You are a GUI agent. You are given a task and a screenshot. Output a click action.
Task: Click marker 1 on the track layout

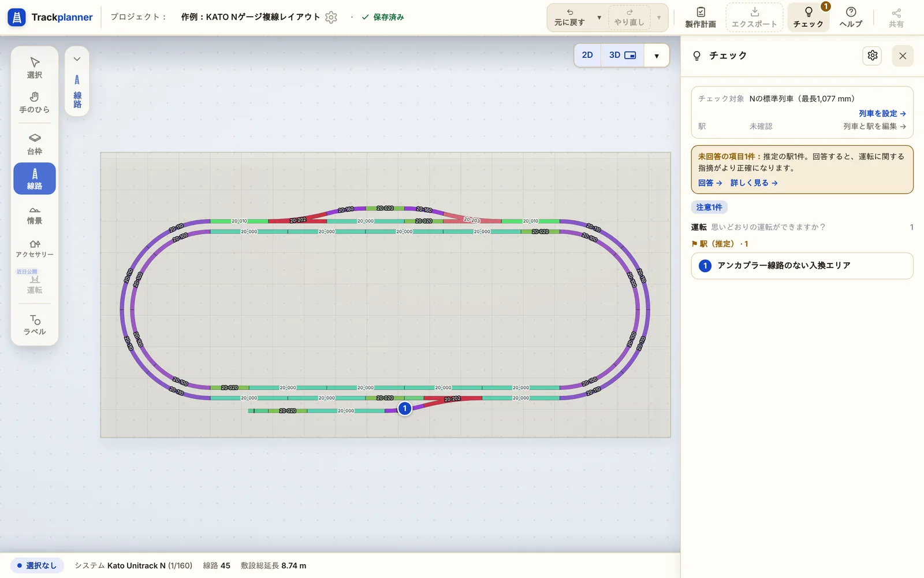(x=405, y=409)
